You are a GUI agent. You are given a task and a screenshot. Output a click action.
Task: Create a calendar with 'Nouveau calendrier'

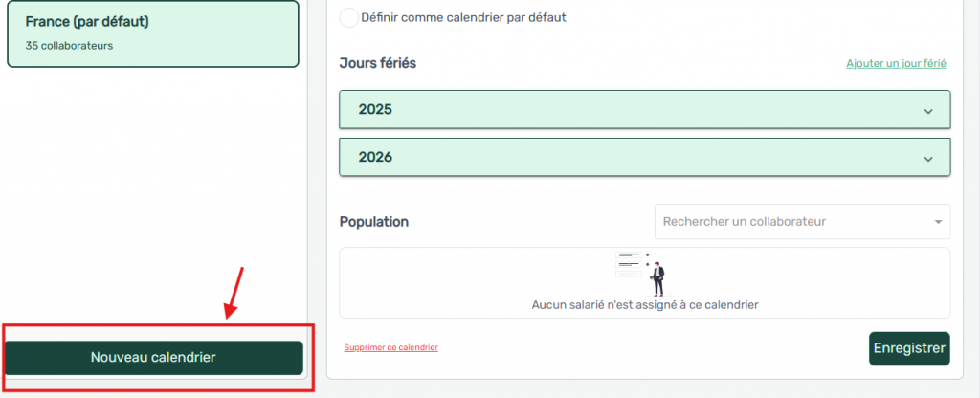(x=153, y=357)
